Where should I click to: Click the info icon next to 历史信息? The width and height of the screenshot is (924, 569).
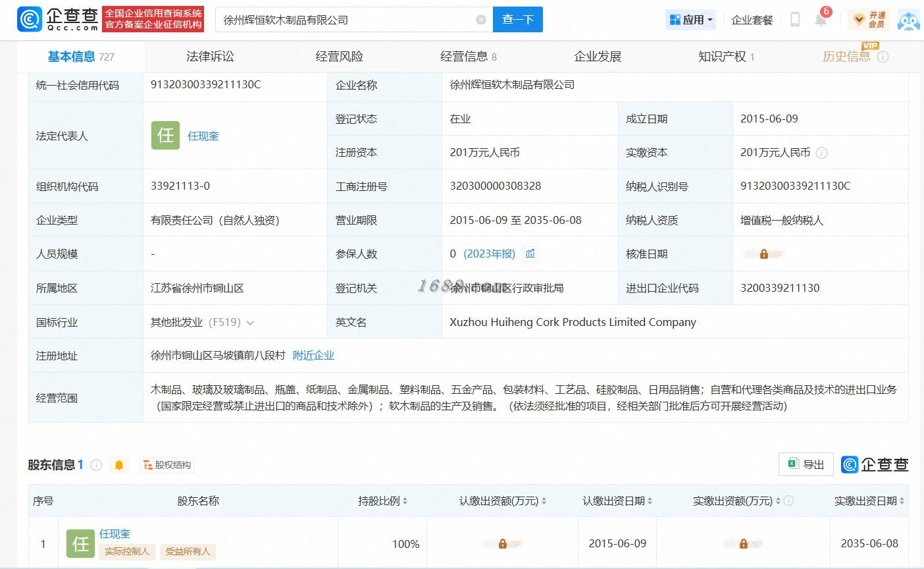point(883,57)
